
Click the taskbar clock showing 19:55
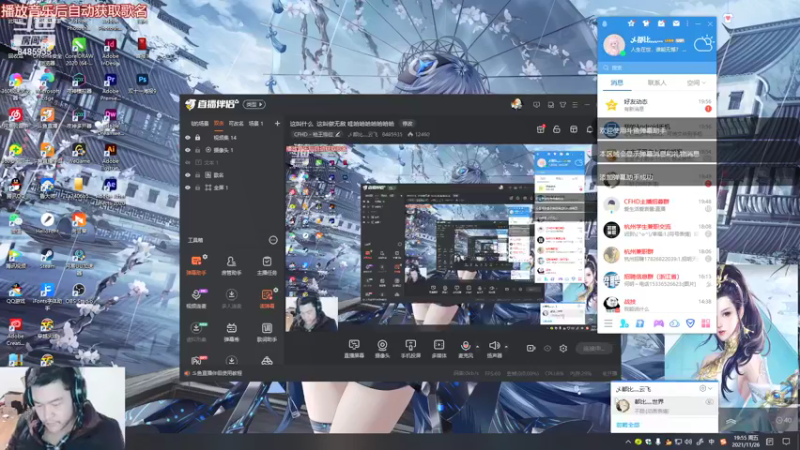click(x=745, y=441)
